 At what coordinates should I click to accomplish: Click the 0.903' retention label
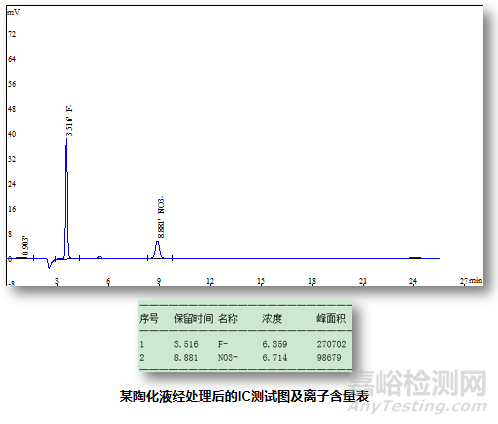[25, 246]
